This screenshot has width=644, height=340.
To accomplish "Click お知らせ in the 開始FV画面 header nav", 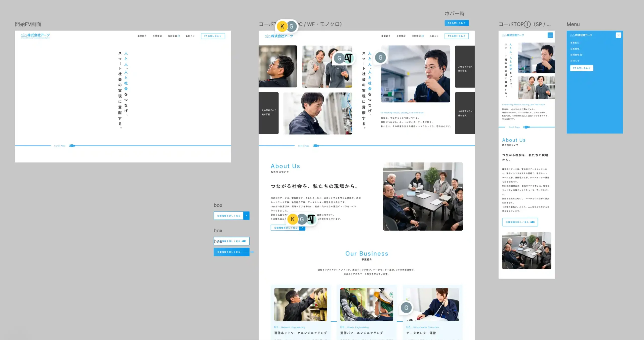I will point(190,36).
